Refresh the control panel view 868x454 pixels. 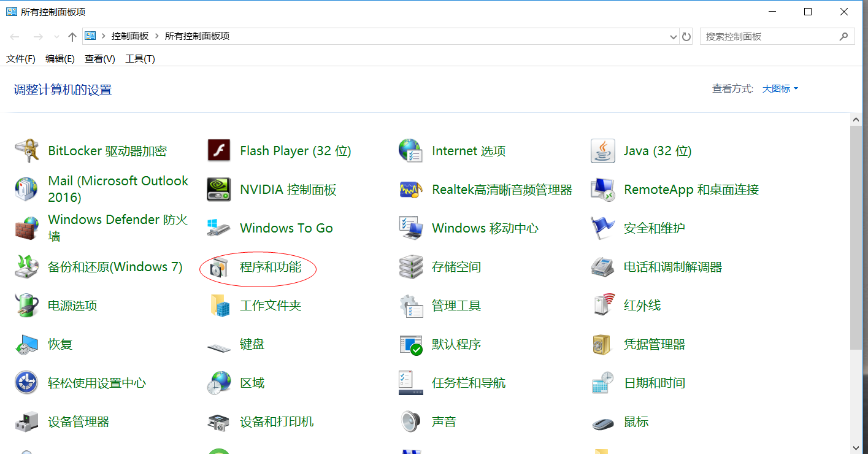[x=686, y=37]
